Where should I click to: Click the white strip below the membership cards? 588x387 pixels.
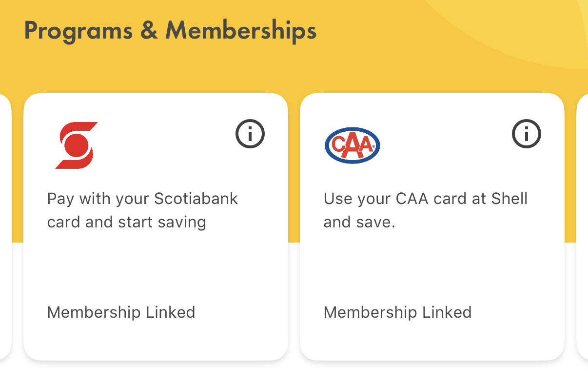294,375
